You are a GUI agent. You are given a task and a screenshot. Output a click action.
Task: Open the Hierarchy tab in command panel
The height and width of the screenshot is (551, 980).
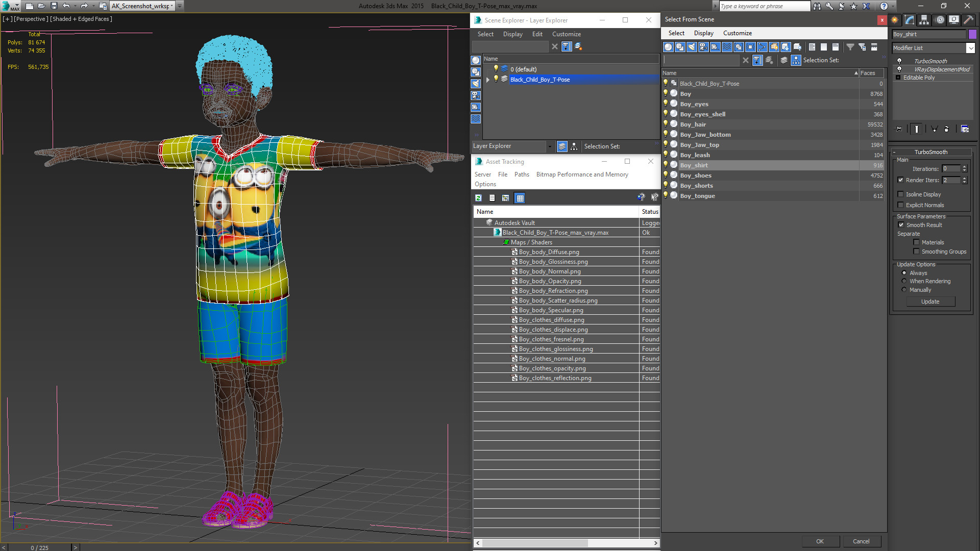coord(924,20)
